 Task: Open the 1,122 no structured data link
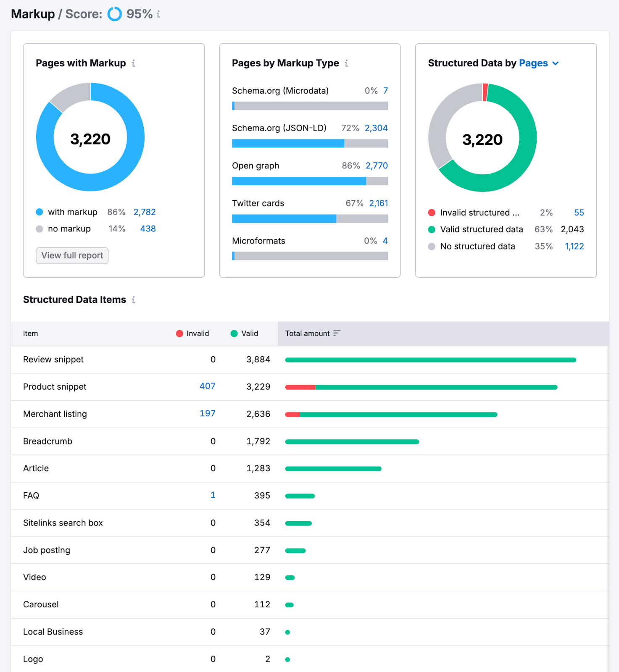574,247
